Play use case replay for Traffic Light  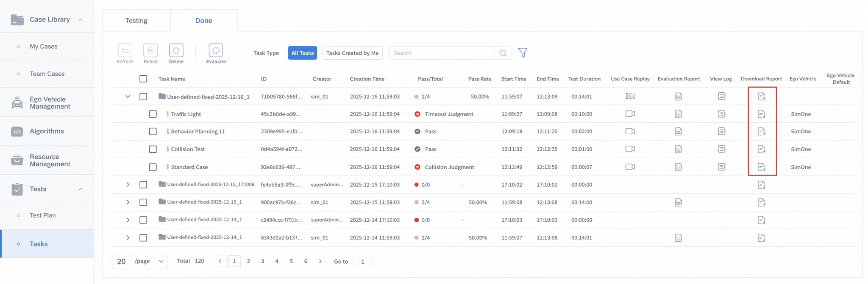pos(630,114)
